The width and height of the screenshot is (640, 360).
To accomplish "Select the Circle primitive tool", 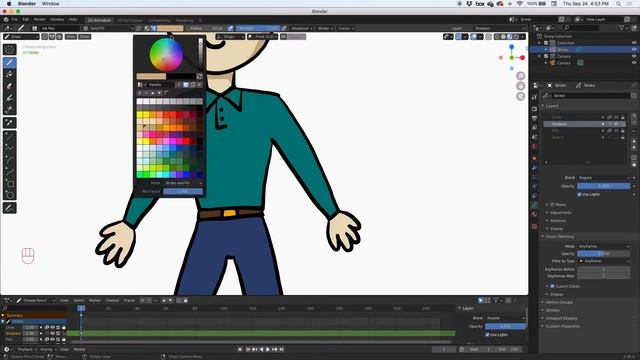I will [x=9, y=195].
